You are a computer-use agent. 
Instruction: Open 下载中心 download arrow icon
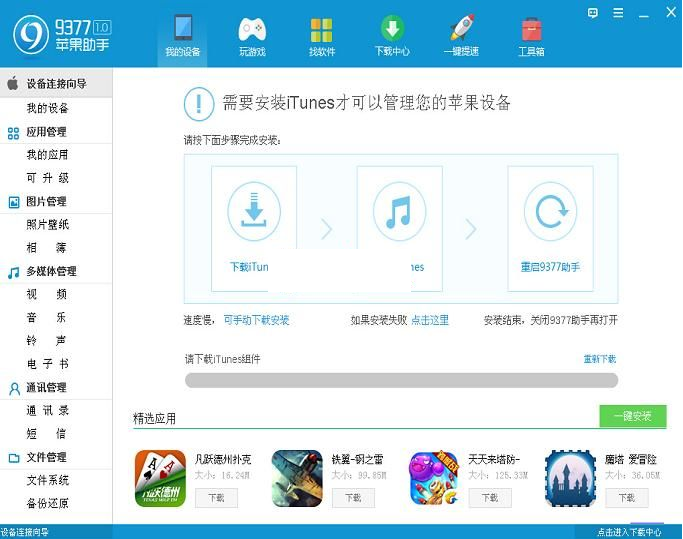point(392,29)
